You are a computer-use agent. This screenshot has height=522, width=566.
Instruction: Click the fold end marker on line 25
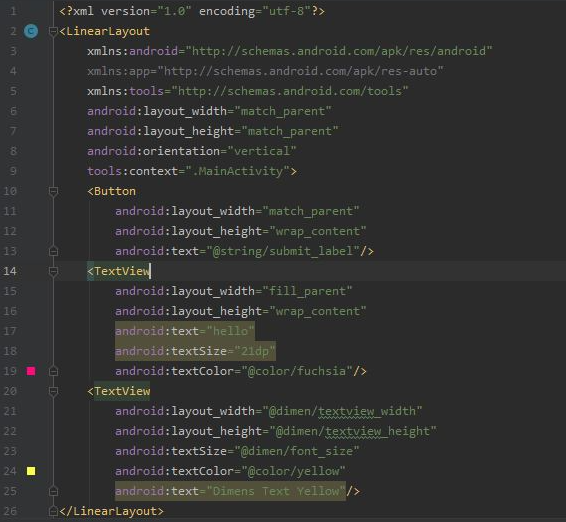pos(53,491)
